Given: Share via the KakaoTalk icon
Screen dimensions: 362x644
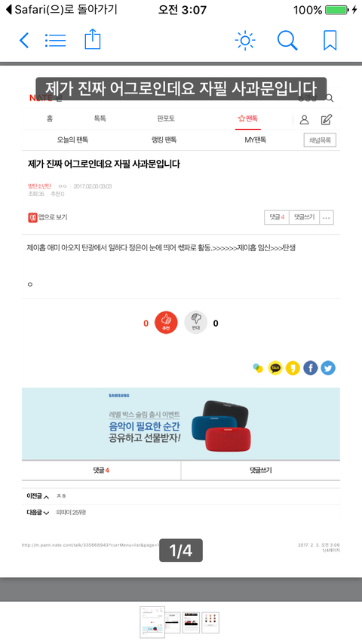Looking at the screenshot, I should [x=275, y=368].
